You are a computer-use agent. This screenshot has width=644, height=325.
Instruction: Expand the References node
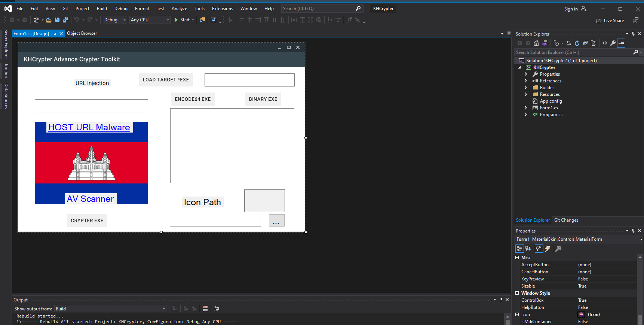point(526,81)
